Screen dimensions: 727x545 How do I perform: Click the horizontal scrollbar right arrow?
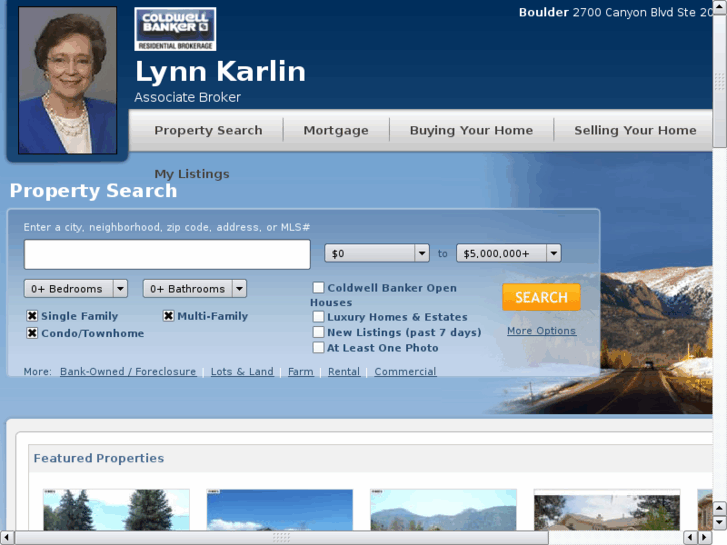[x=705, y=538]
